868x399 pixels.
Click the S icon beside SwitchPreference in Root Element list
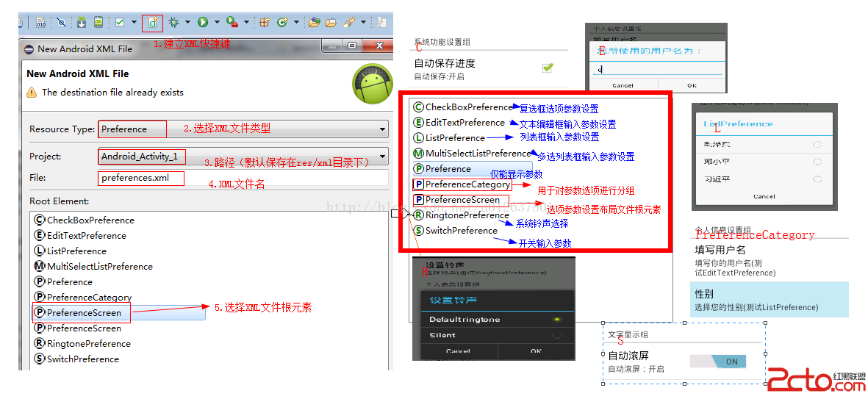39,359
